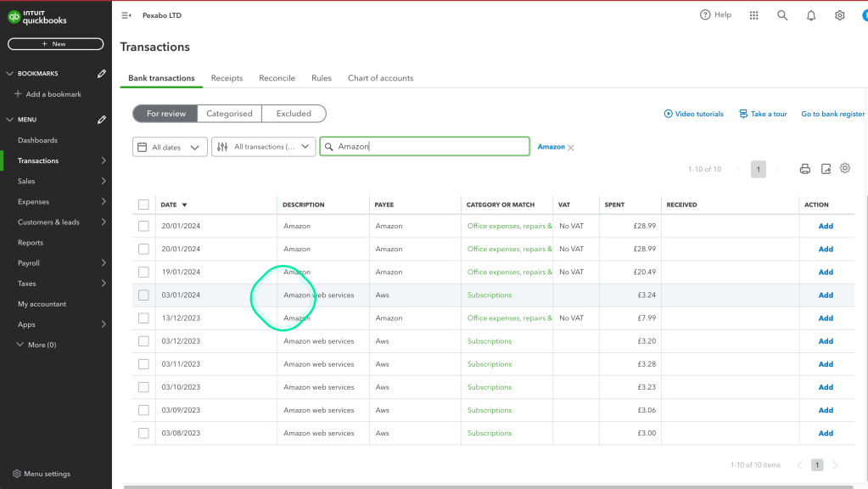The height and width of the screenshot is (489, 868).
Task: Switch to the Receipts tab
Action: point(227,78)
